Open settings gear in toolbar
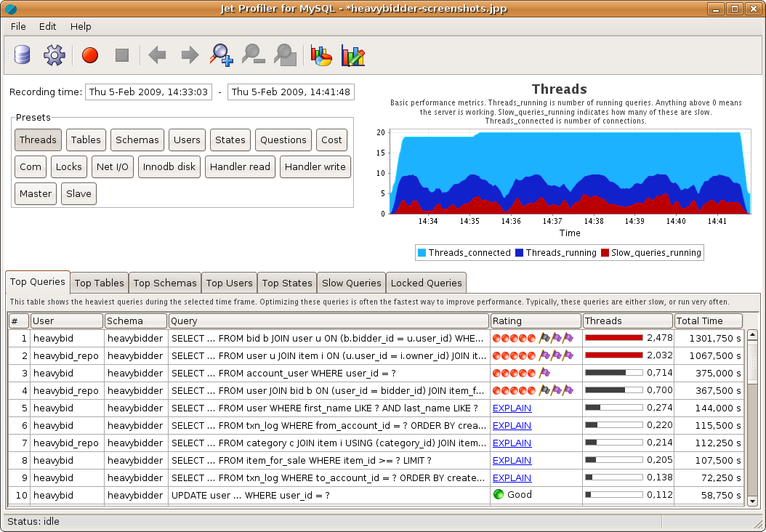This screenshot has height=532, width=766. (x=55, y=55)
